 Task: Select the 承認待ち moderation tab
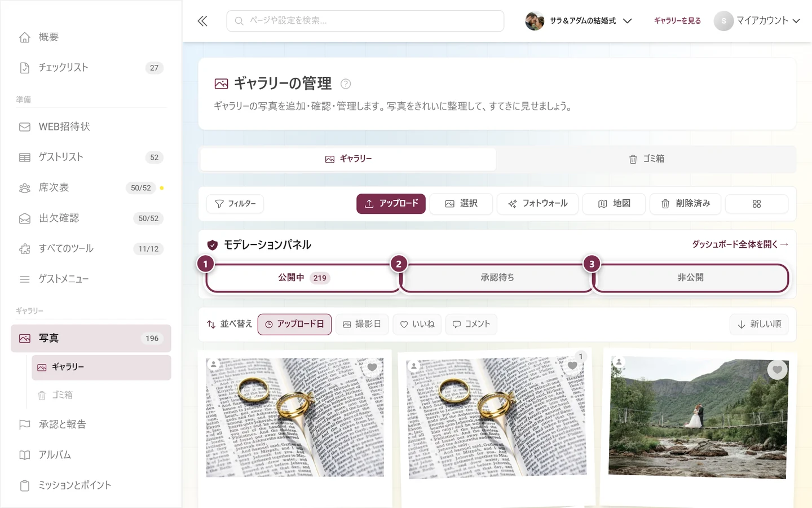[x=497, y=278]
